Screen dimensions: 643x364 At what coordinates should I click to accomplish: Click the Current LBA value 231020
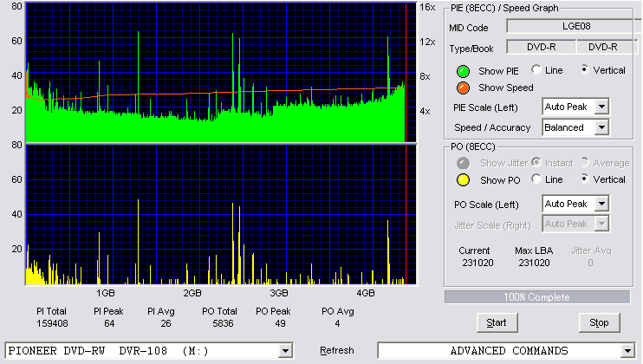coord(477,263)
